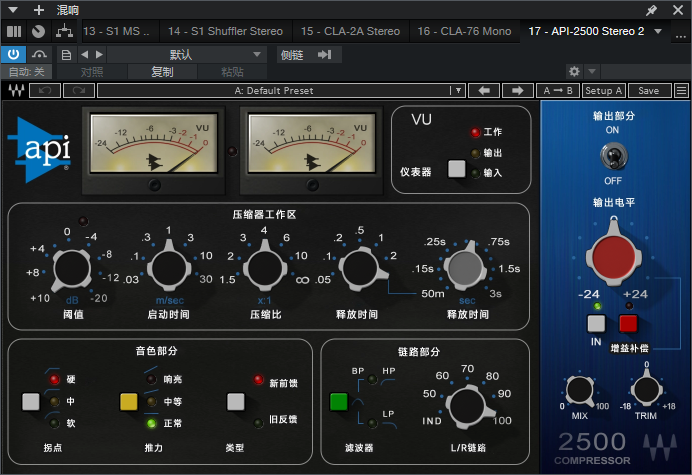The height and width of the screenshot is (475, 692).
Task: Click the curve icon beside power
Action: [x=39, y=55]
